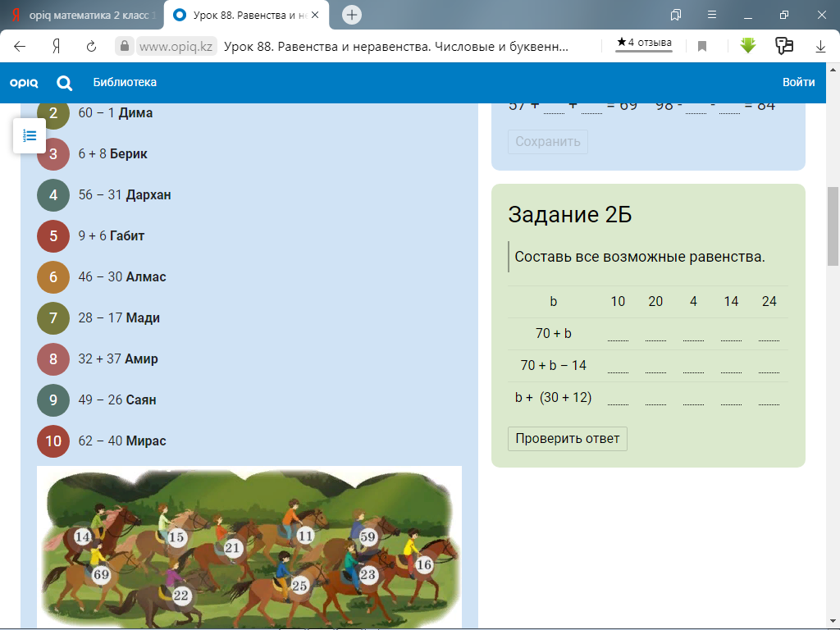The image size is (840, 630).
Task: Click the opiq logo
Action: (x=24, y=82)
